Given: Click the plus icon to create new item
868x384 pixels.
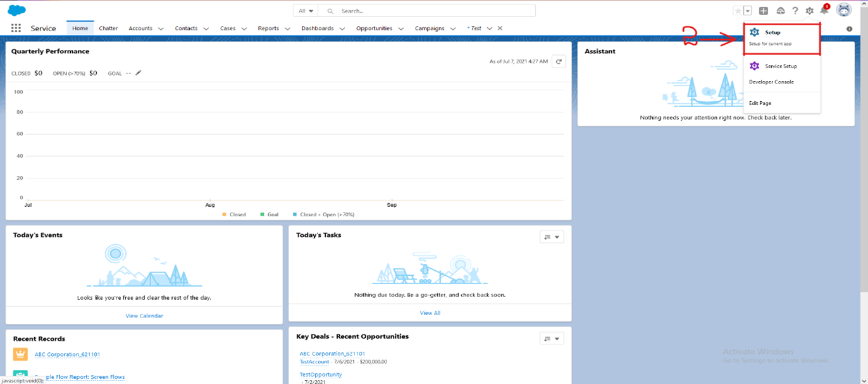Looking at the screenshot, I should (764, 11).
